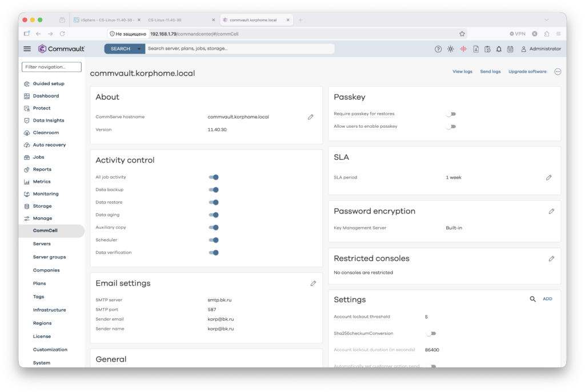Toggle Auxiliary copy switch
The width and height of the screenshot is (585, 392).
point(214,228)
